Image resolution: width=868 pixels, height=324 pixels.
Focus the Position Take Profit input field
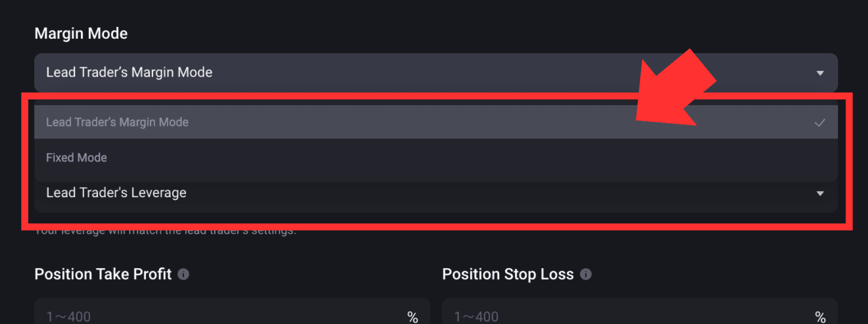point(232,313)
